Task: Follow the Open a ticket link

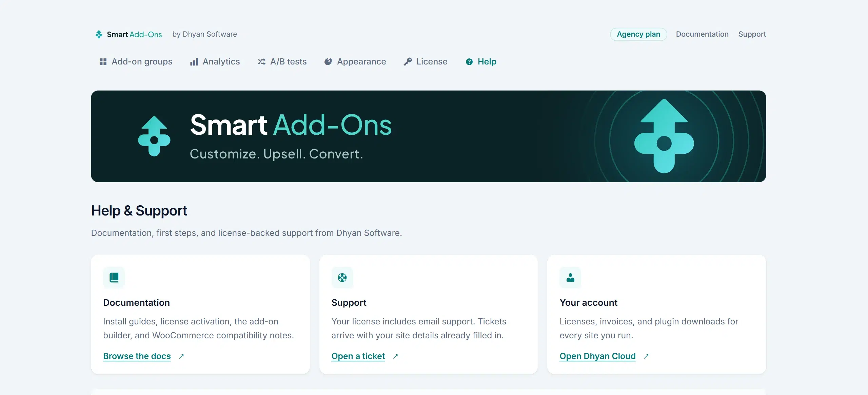Action: [358, 356]
